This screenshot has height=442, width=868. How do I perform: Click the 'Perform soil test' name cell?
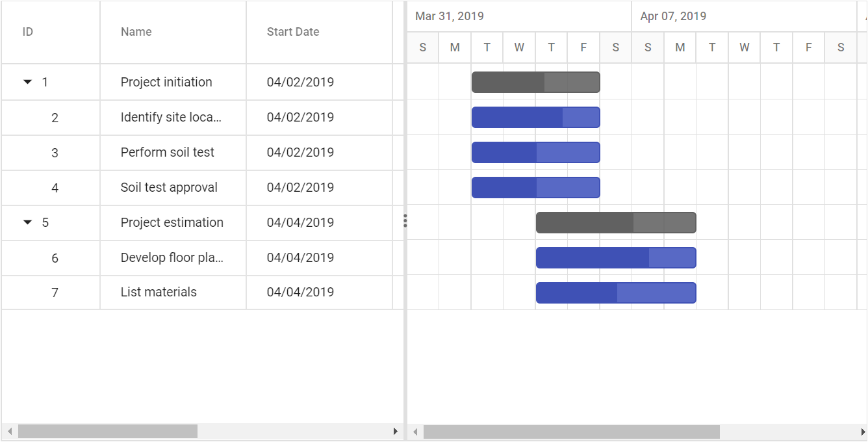(x=173, y=152)
